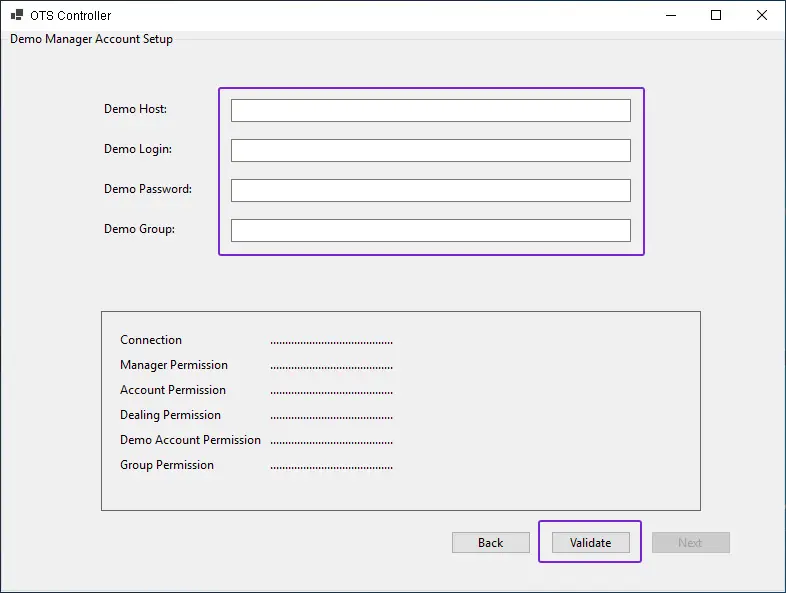The height and width of the screenshot is (593, 786).
Task: Click the greyed-out Next button
Action: [x=690, y=543]
